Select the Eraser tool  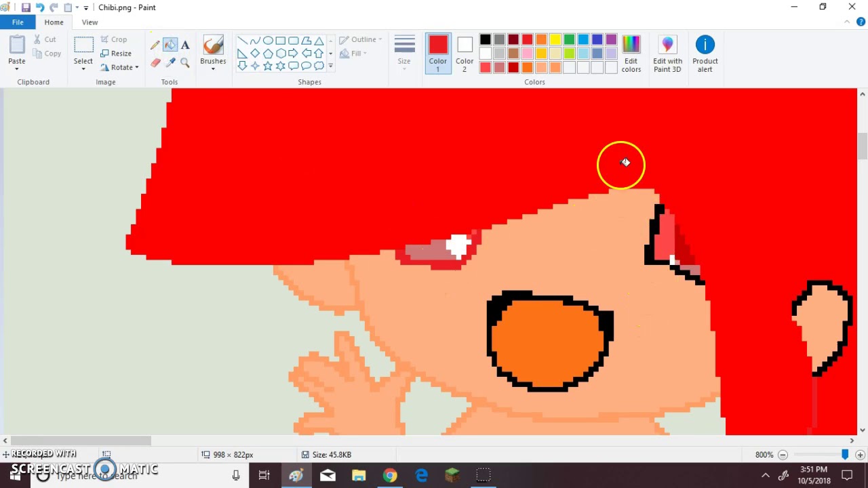[155, 63]
